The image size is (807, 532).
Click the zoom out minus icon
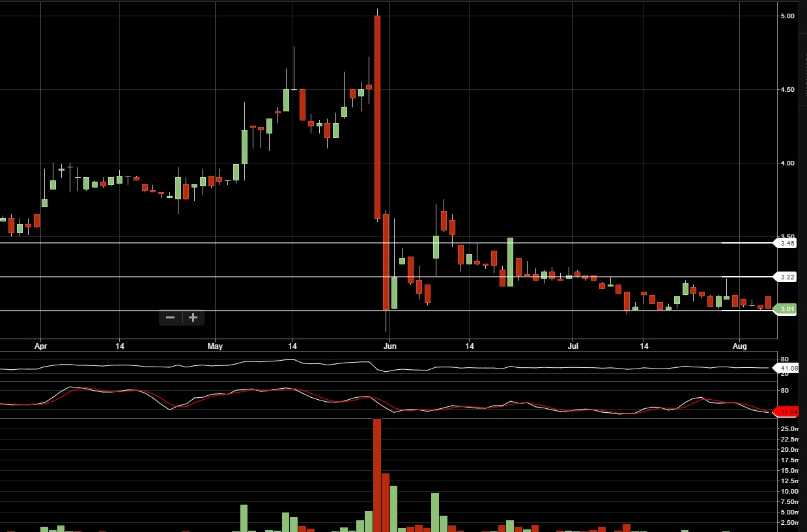(171, 317)
